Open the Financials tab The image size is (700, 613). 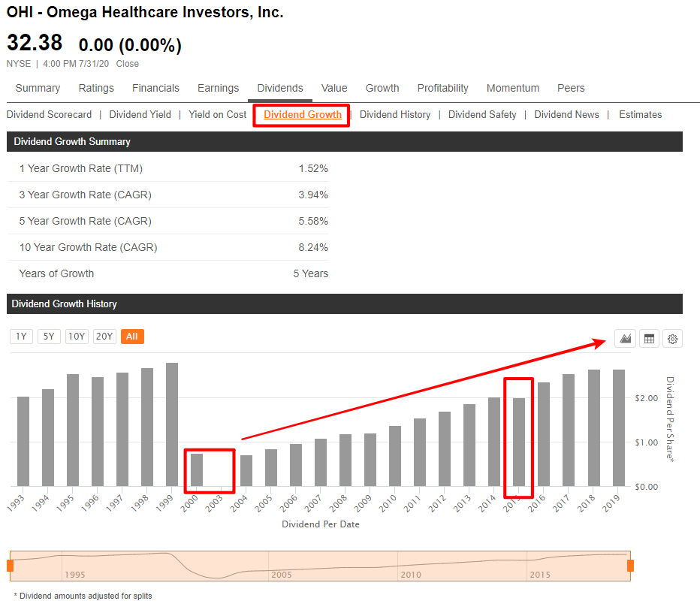click(155, 88)
